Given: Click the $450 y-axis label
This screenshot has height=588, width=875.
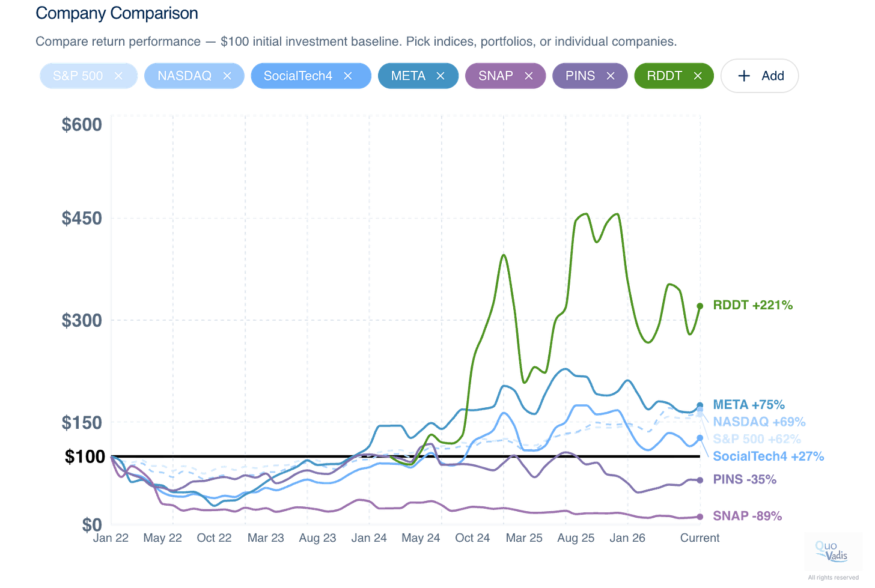Looking at the screenshot, I should coord(82,218).
